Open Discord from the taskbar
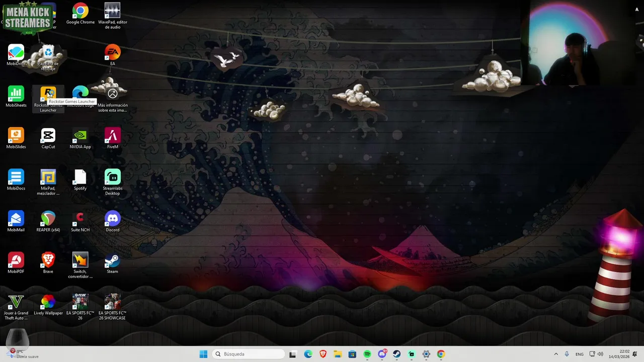Viewport: 644px width, 362px height. [382, 354]
